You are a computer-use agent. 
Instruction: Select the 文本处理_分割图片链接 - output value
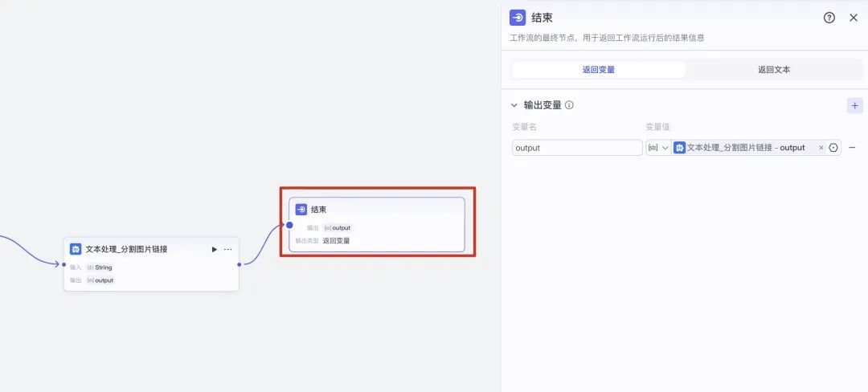click(746, 148)
